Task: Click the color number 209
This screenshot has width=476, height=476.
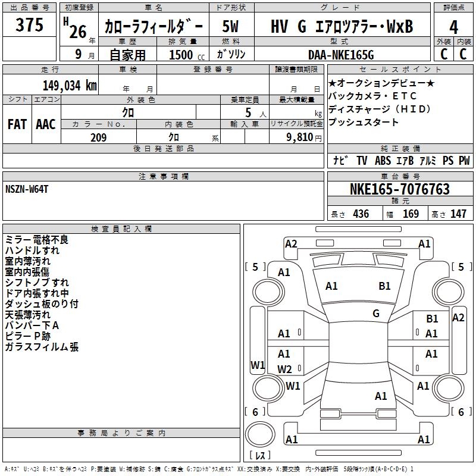Action: tap(98, 137)
